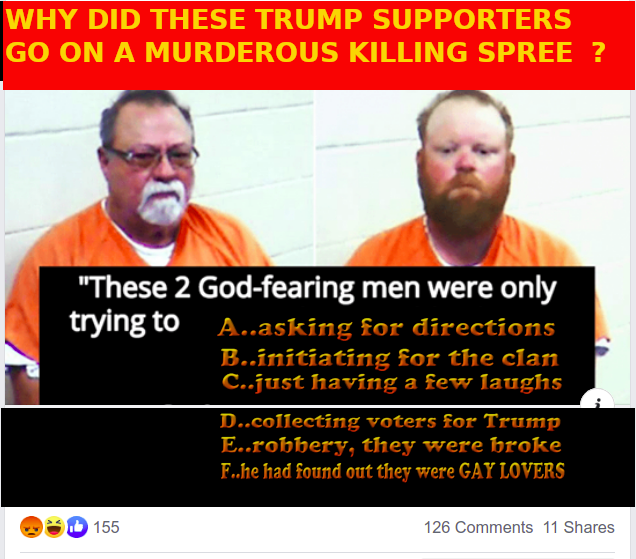The height and width of the screenshot is (559, 636).
Task: Select option 'A..asking for directions'
Action: 387,327
